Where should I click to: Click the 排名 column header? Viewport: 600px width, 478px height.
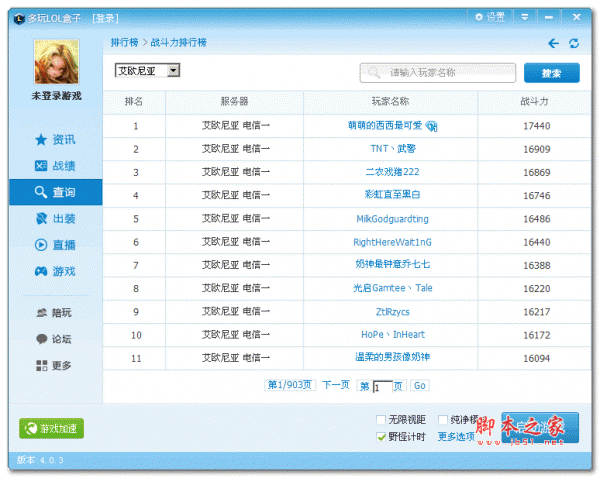click(x=134, y=101)
